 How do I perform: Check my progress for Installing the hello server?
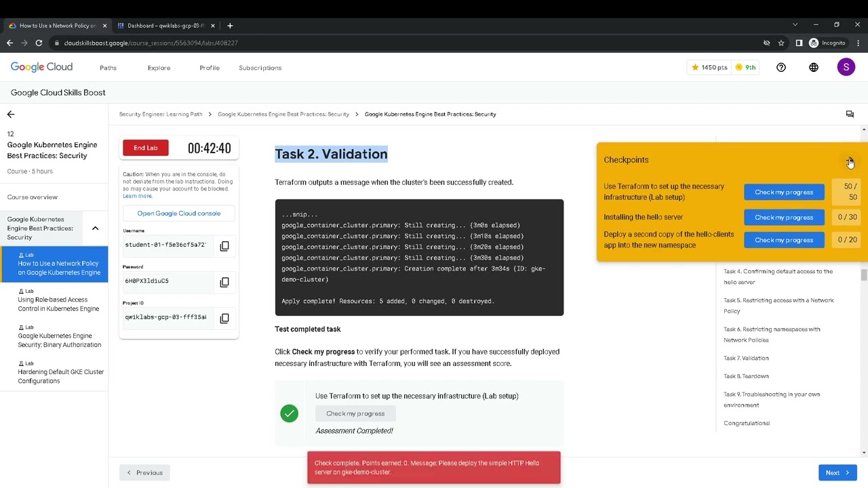coord(784,218)
